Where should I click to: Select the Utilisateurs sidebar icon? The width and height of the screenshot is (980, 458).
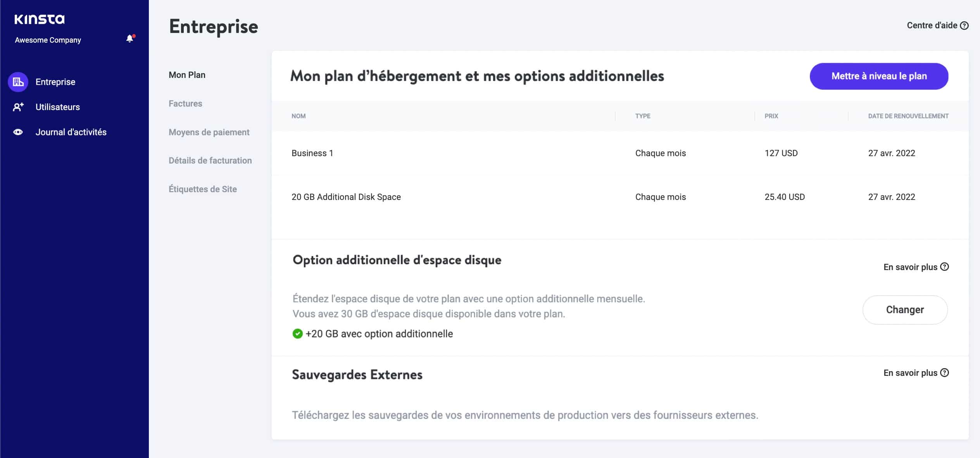click(17, 107)
